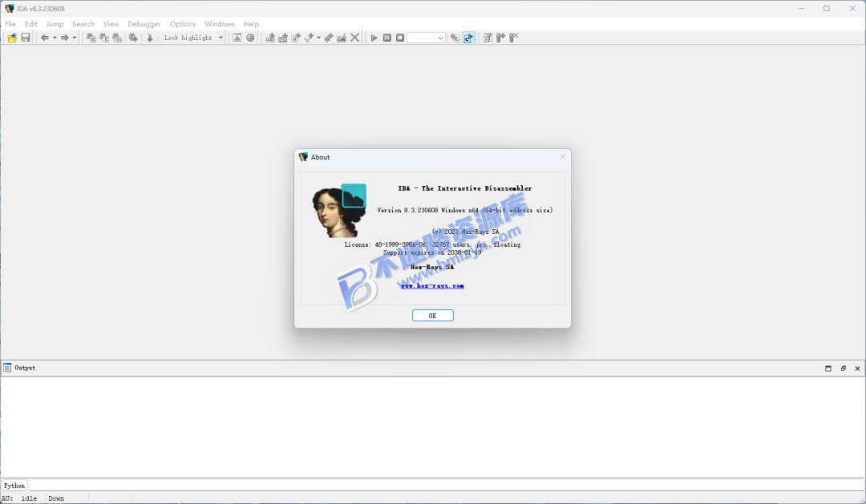Click the first binoculars-style search icon after navigation arrows
Viewport: 866px width, 504px height.
[91, 38]
